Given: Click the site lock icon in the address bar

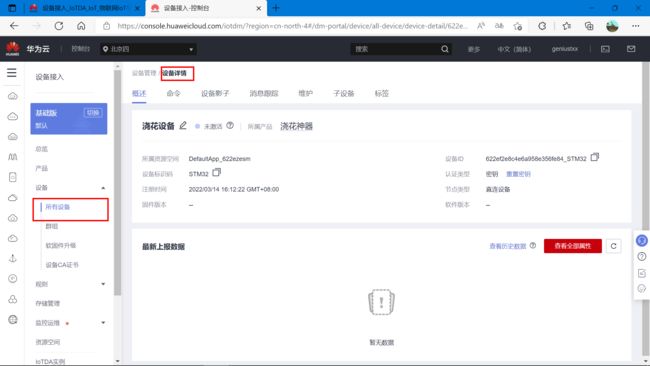Looking at the screenshot, I should (107, 26).
